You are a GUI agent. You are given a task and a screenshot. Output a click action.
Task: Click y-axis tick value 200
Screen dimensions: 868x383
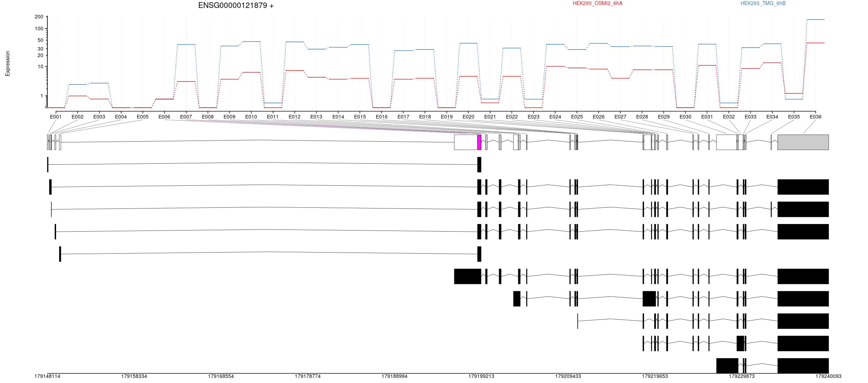point(39,17)
